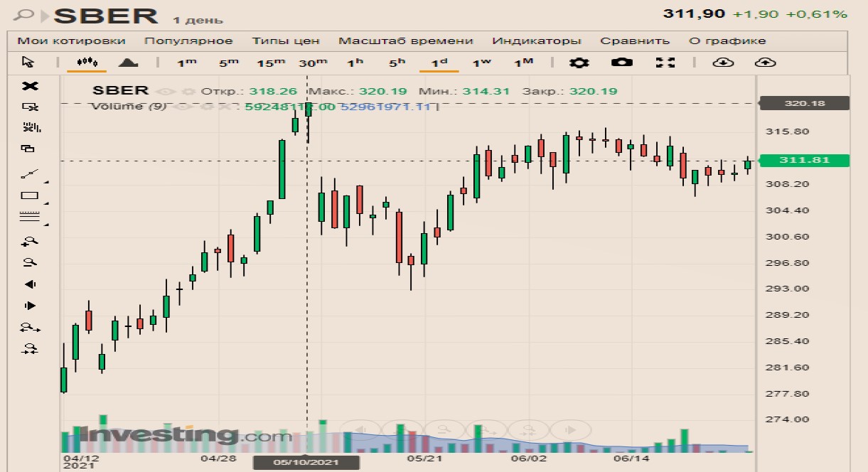Expand the rectangle tool submenu triangle
The width and height of the screenshot is (868, 472).
pos(45,204)
